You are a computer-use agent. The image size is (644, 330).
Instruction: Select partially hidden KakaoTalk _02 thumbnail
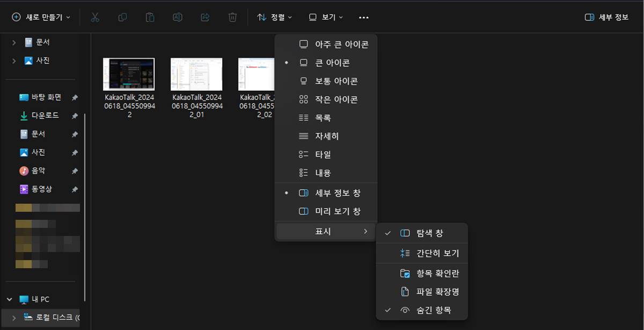pos(257,74)
